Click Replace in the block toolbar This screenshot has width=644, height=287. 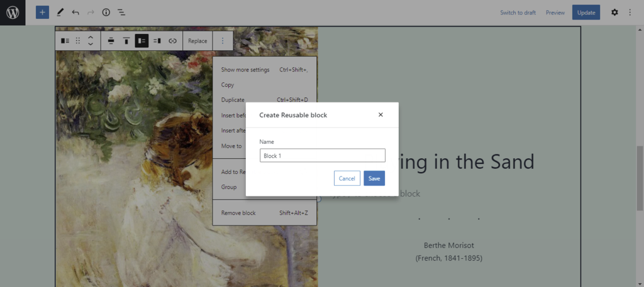click(197, 41)
